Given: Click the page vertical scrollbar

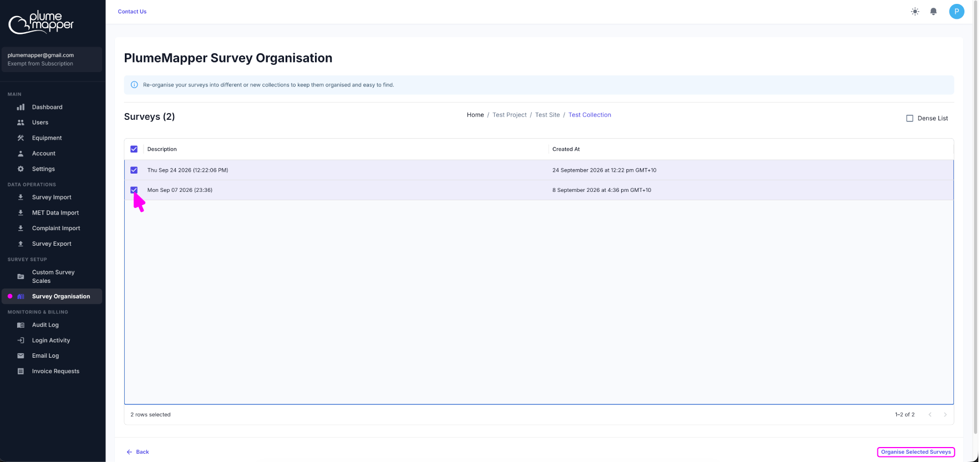Looking at the screenshot, I should coord(976,216).
